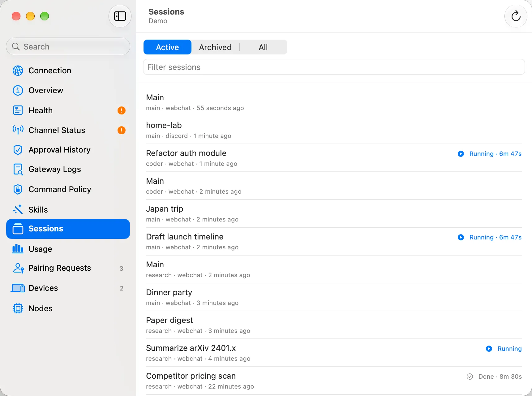
Task: Open Connection via its globe icon
Action: (x=18, y=71)
